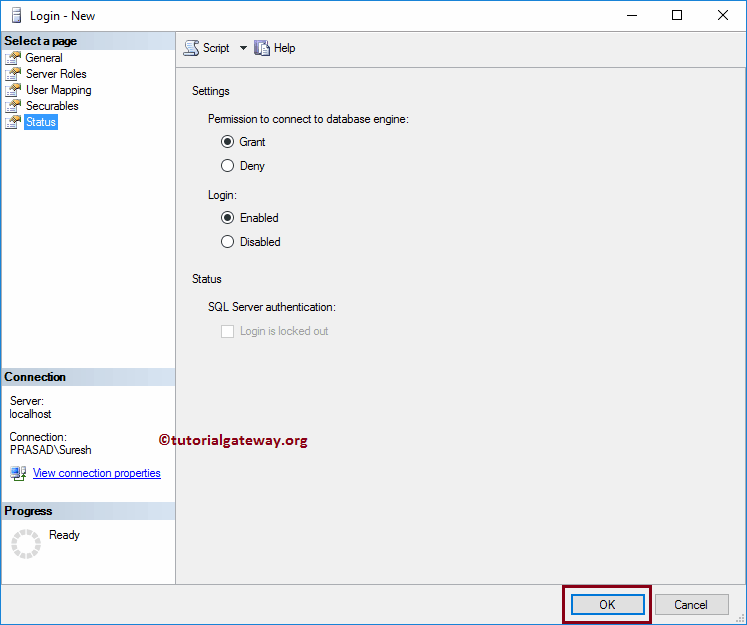Open the User Mapping page
The image size is (747, 625).
point(59,90)
